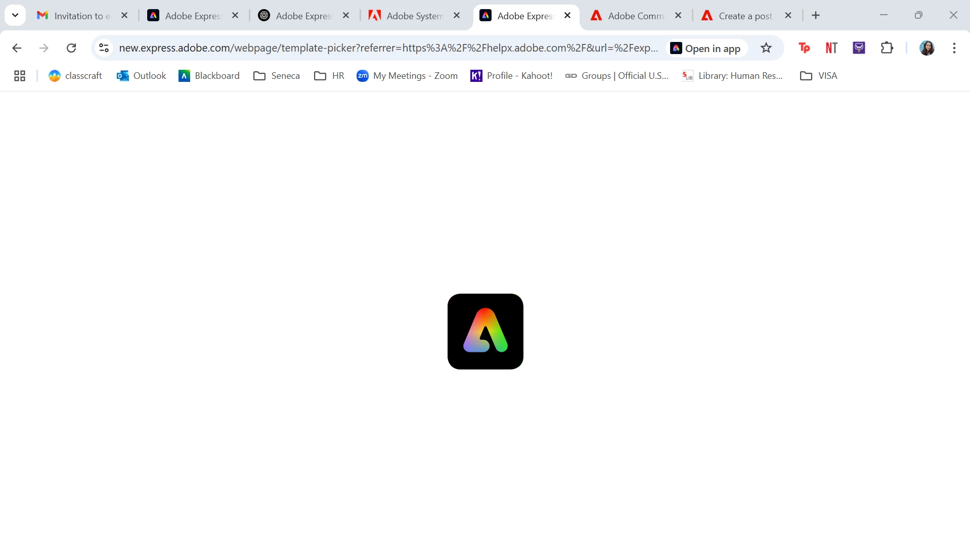Open Library: Human Res bookmark
Screen dimensions: 970x560
tap(733, 76)
